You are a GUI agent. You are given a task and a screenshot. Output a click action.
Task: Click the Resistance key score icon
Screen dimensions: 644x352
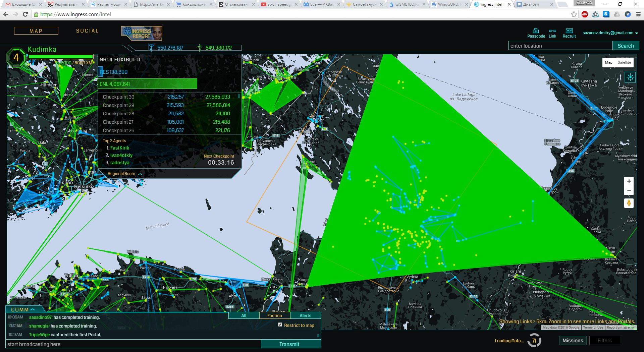[x=151, y=48]
